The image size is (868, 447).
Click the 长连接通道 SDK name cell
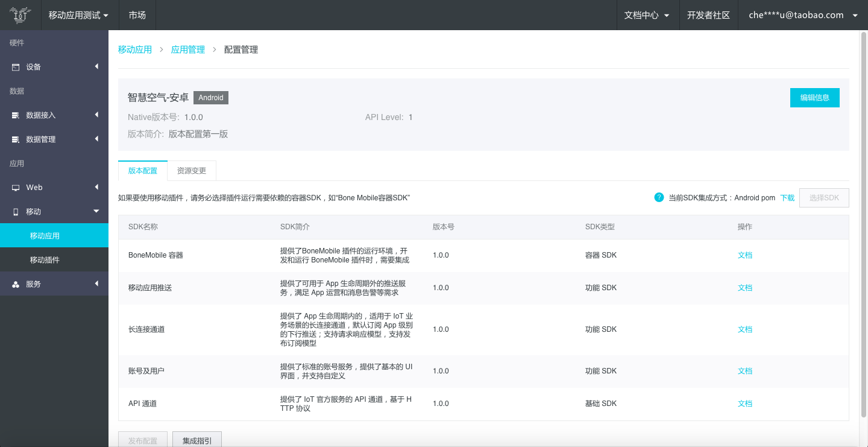click(x=146, y=329)
